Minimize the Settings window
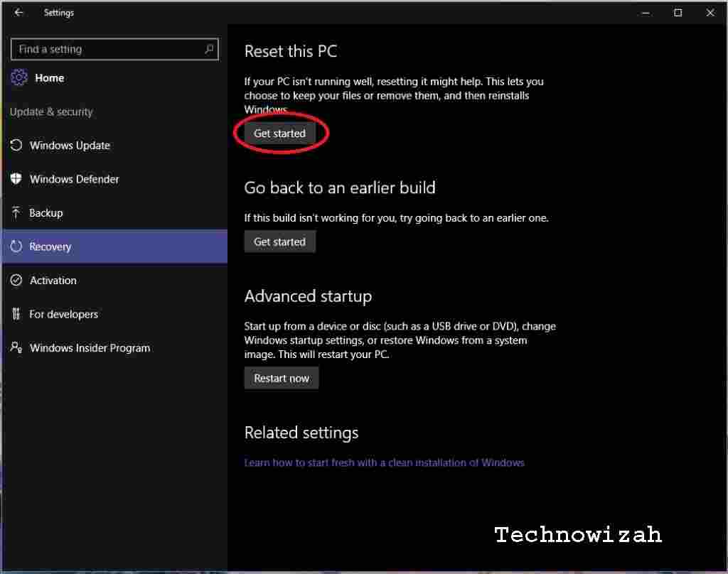This screenshot has width=728, height=574. (x=646, y=13)
